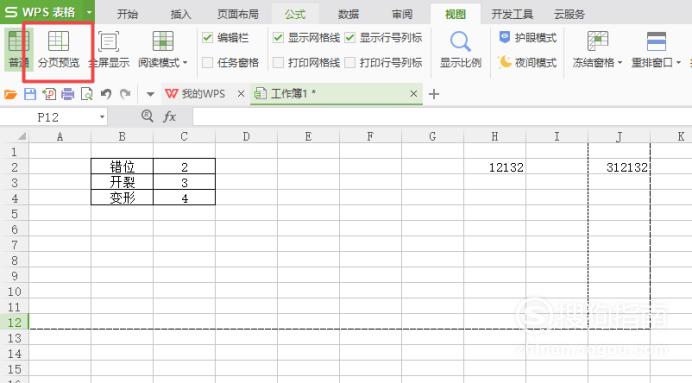This screenshot has height=383, width=692.
Task: Open the 审阅 (Review) tab
Action: pos(402,15)
